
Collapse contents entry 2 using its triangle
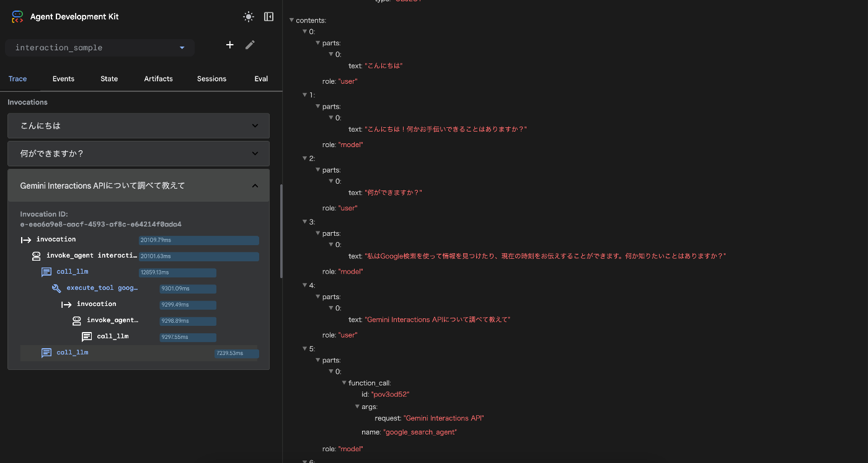point(304,158)
